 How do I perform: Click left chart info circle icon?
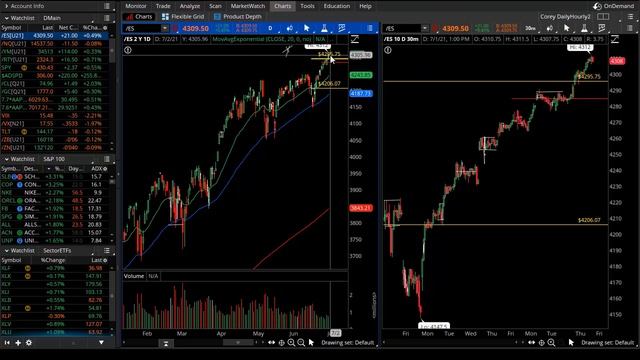(128, 50)
